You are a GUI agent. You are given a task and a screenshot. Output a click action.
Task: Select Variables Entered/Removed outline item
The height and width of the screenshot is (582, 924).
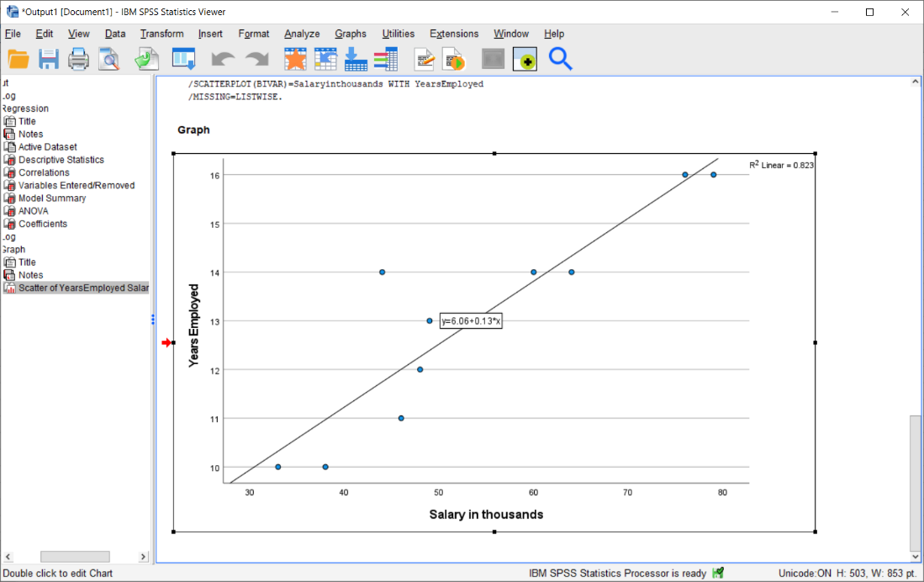pos(76,185)
